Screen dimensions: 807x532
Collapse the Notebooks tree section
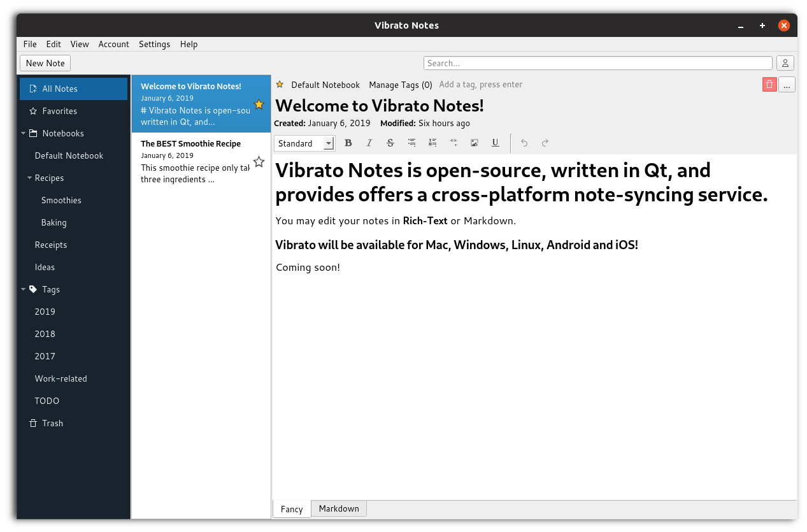(x=24, y=133)
